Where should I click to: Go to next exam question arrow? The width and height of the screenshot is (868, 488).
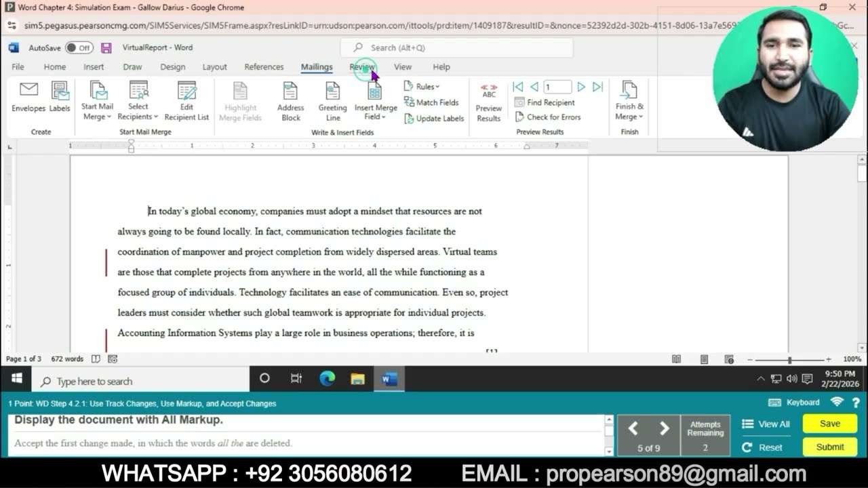point(665,428)
